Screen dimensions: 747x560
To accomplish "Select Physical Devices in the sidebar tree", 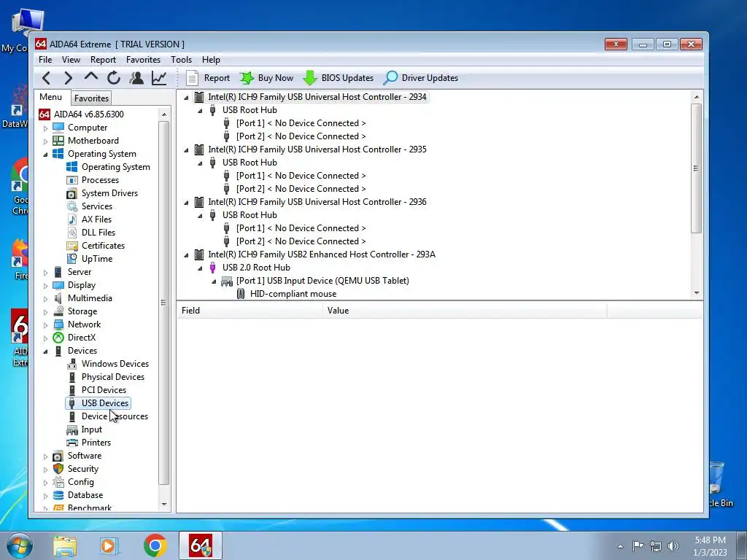I will point(112,377).
